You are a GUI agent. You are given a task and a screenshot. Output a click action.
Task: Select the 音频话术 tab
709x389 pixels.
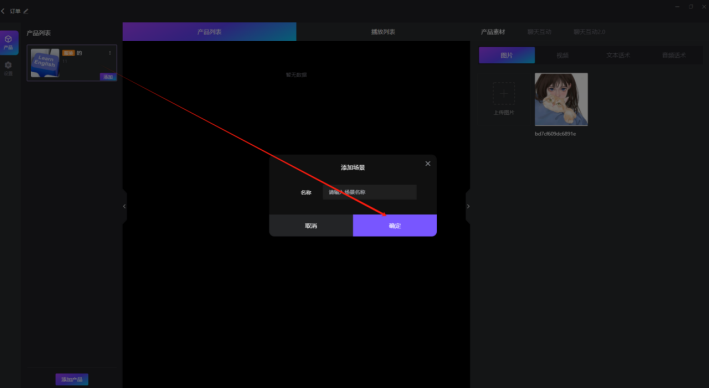point(674,55)
